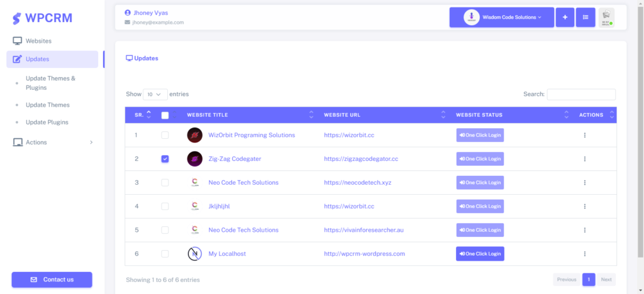Click the Search input field
This screenshot has width=644, height=294.
pos(581,94)
